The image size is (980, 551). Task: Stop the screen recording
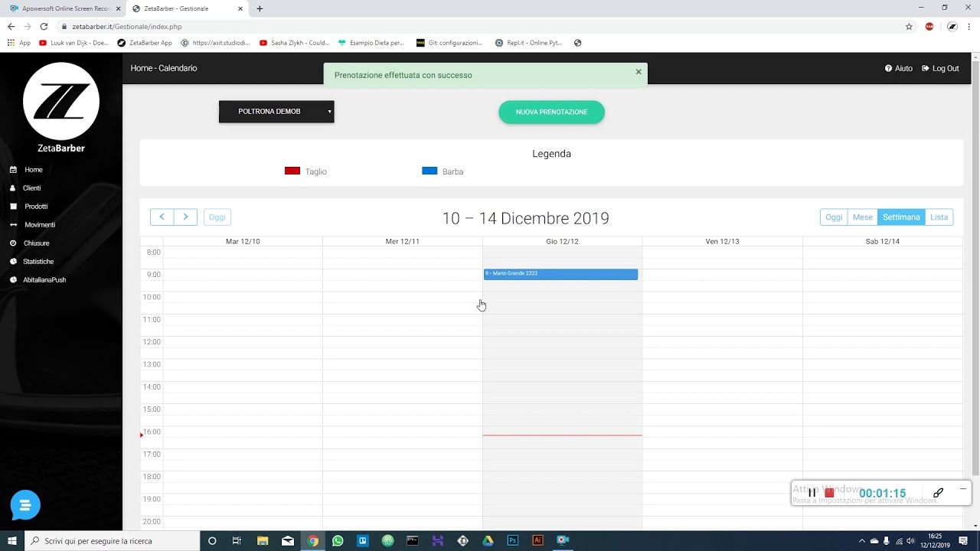(829, 493)
